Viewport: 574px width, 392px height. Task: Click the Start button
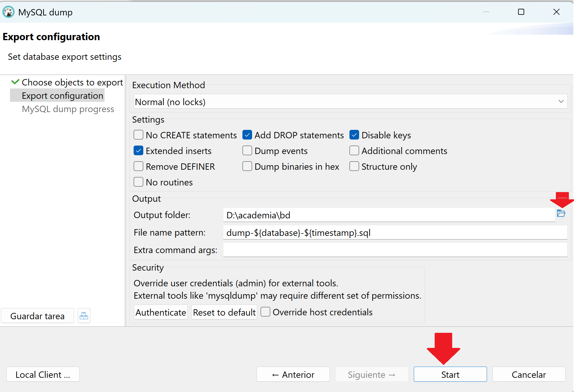click(x=450, y=374)
